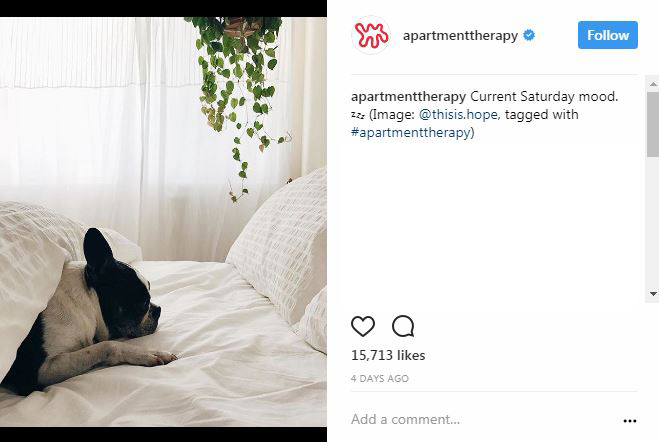This screenshot has height=442, width=659.
Task: Open the @thisis.hope profile link
Action: pyautogui.click(x=459, y=114)
